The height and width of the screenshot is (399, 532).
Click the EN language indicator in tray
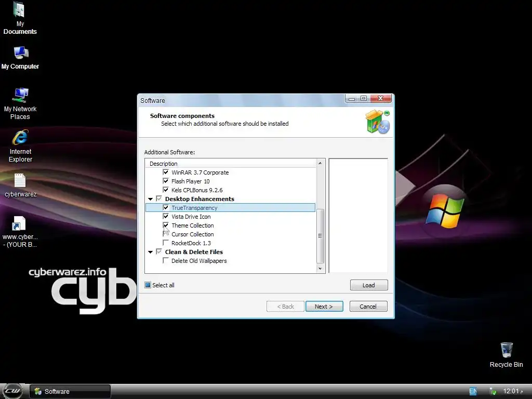[473, 391]
